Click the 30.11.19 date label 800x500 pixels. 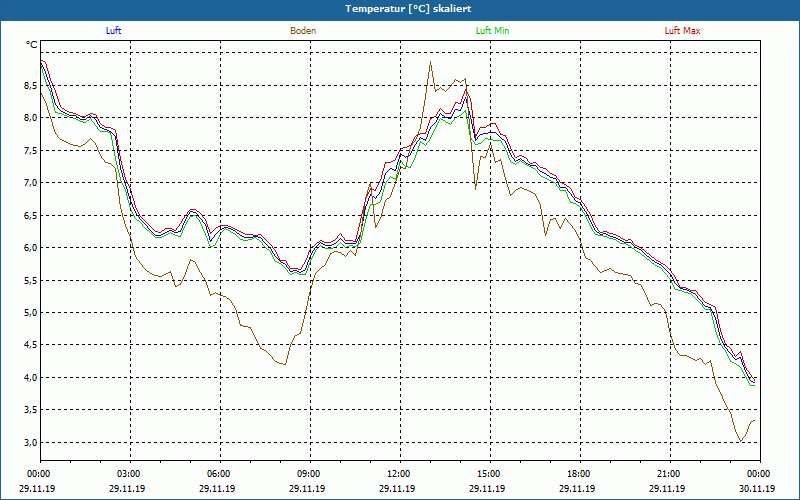point(757,489)
